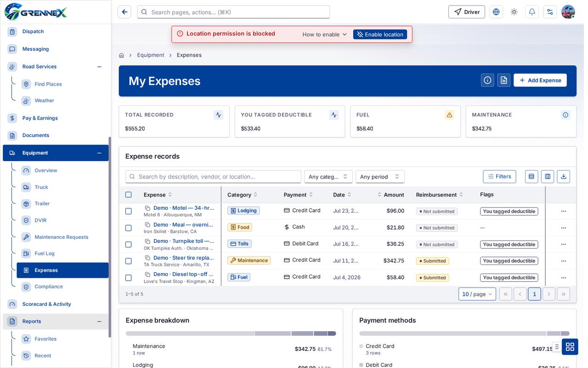The width and height of the screenshot is (588, 368).
Task: Select the Turnpike toll expense checkbox
Action: pyautogui.click(x=129, y=244)
